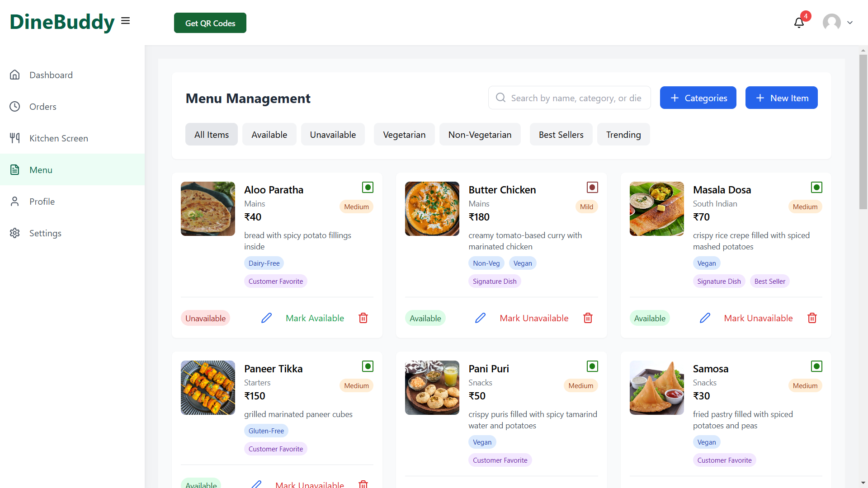This screenshot has height=488, width=868.
Task: Click Pani Puri vegetarian indicator icon
Action: click(592, 366)
